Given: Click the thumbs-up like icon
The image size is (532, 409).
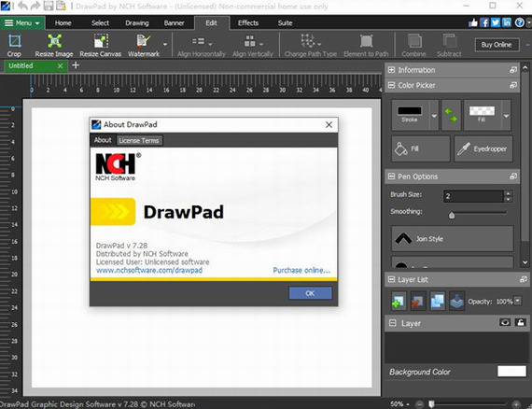Looking at the screenshot, I should point(473,22).
